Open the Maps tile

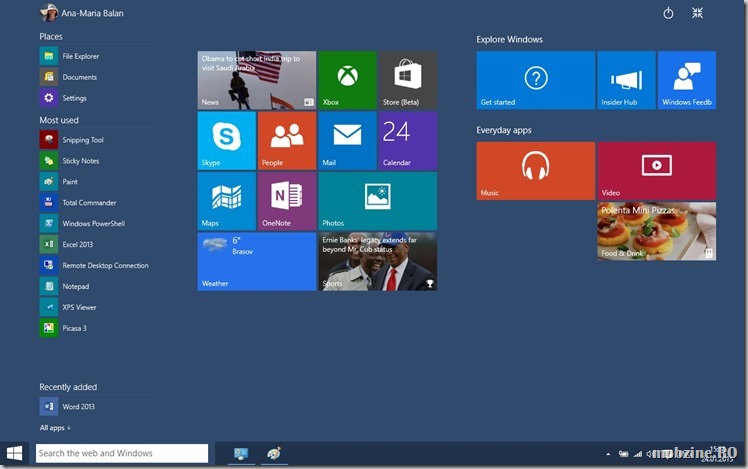[x=227, y=201]
